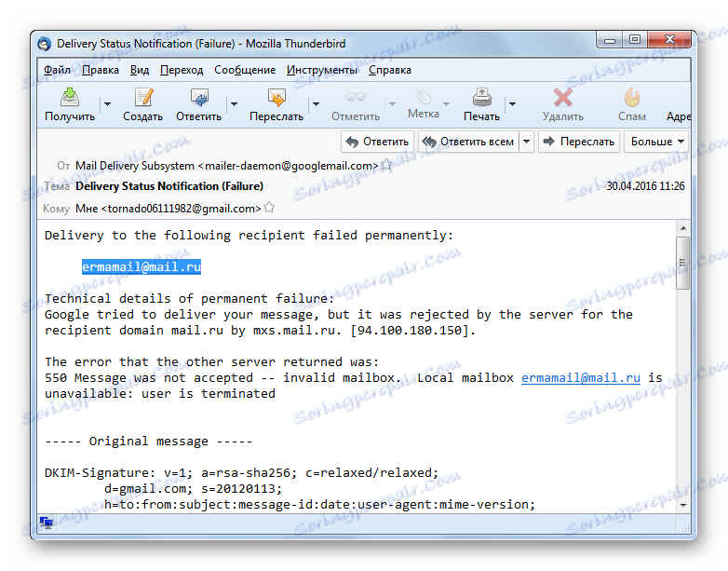Click the date 30.04.2016 11:26
The width and height of the screenshot is (728, 571).
(x=645, y=186)
